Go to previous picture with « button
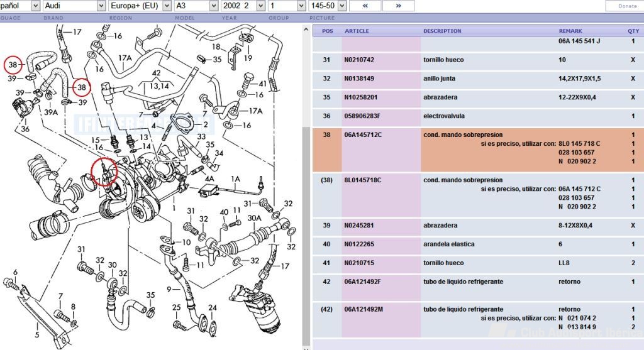The image size is (644, 350). (365, 6)
